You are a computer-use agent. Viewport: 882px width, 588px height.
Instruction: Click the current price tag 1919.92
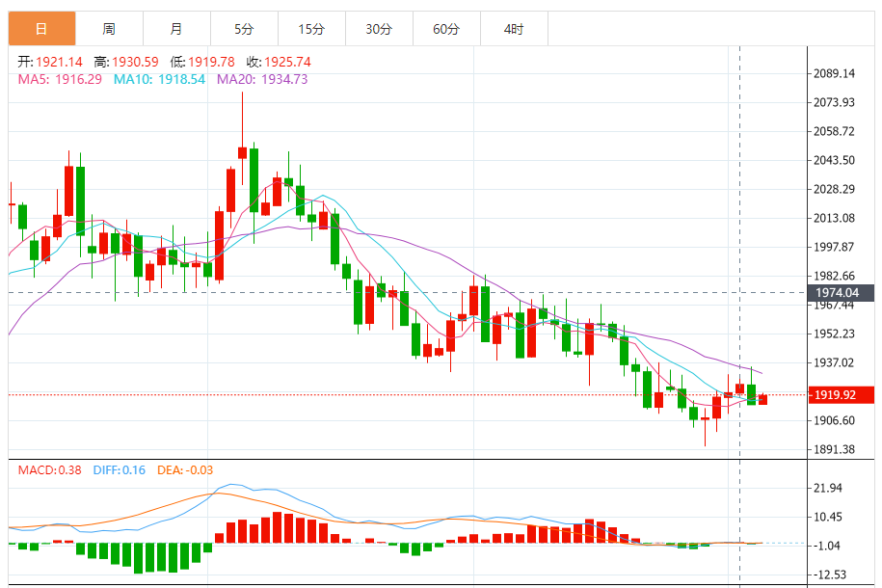pyautogui.click(x=841, y=395)
